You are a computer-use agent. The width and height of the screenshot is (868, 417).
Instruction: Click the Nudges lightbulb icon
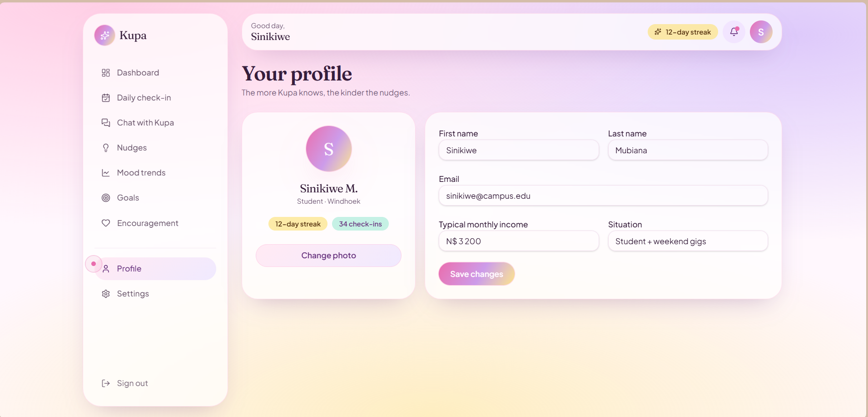coord(106,148)
